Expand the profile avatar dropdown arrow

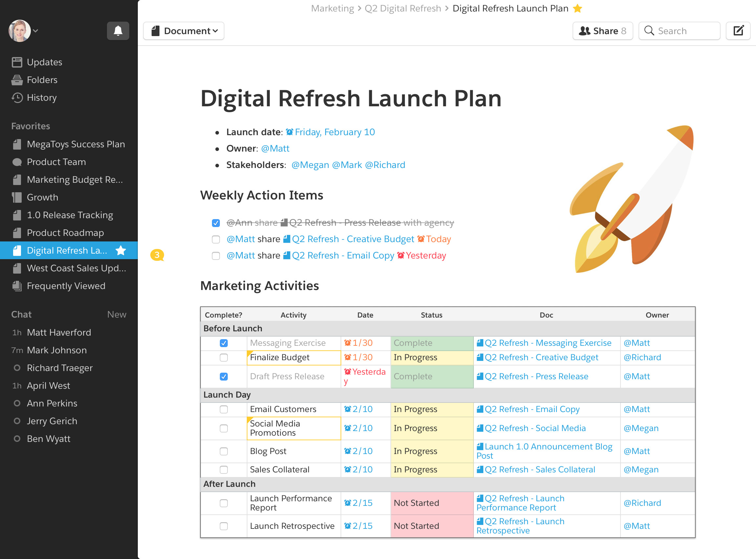point(35,31)
